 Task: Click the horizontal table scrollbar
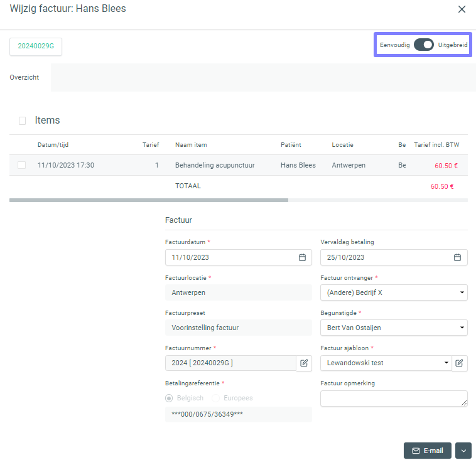tap(149, 200)
